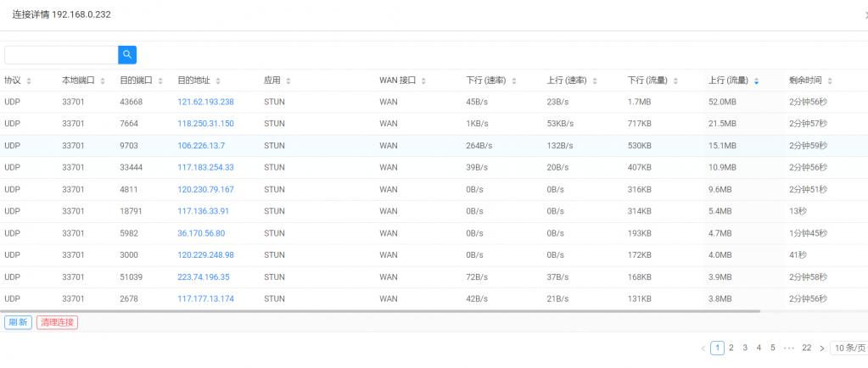The height and width of the screenshot is (368, 868).
Task: Click the red 清理连接 button
Action: (57, 322)
